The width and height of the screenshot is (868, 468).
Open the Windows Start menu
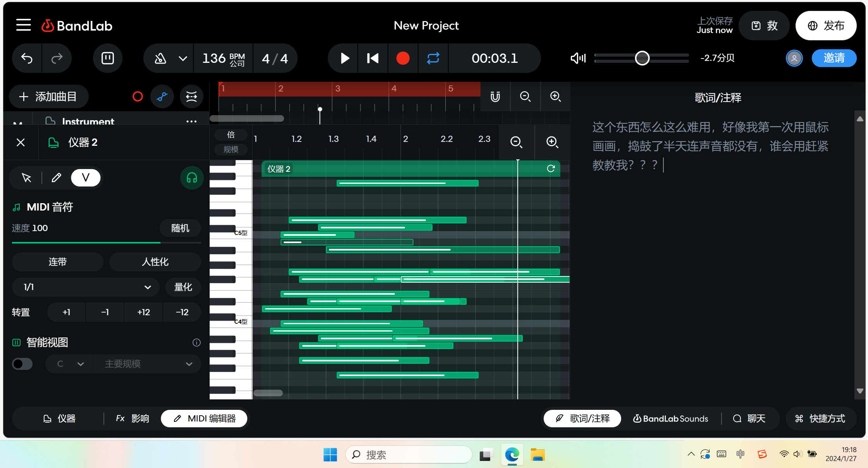pyautogui.click(x=330, y=454)
